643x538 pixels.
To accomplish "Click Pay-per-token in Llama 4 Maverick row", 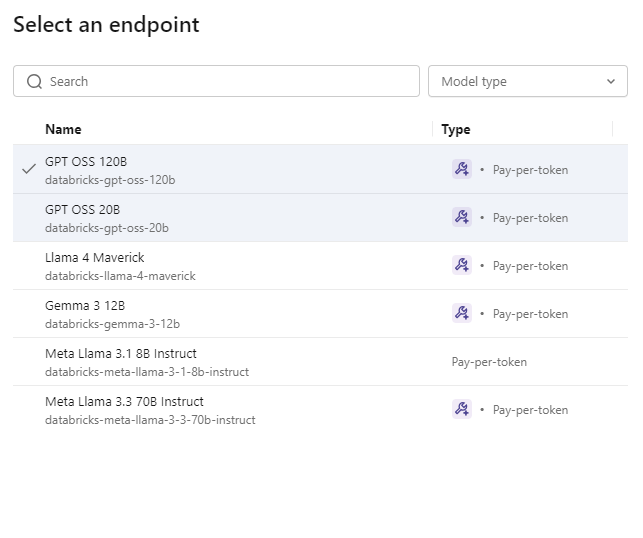I will [x=530, y=266].
